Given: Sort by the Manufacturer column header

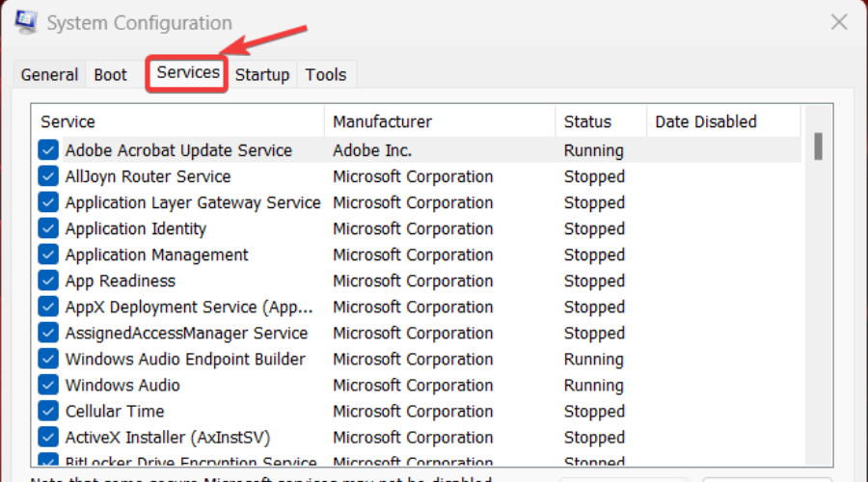Looking at the screenshot, I should click(x=439, y=121).
